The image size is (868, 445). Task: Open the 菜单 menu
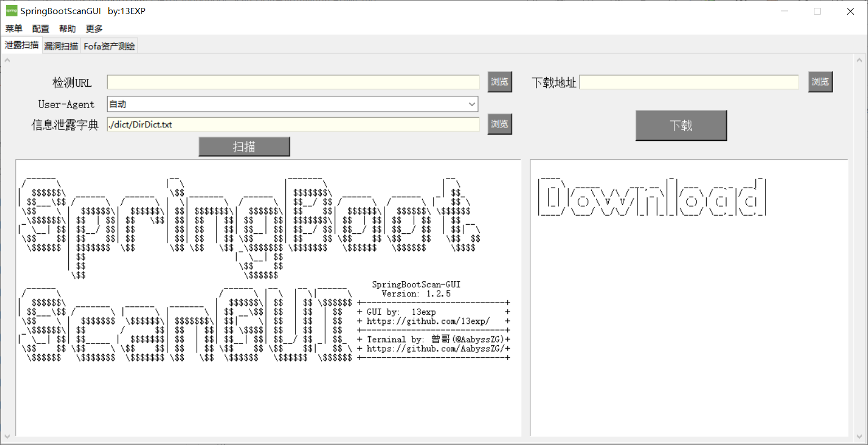(14, 29)
